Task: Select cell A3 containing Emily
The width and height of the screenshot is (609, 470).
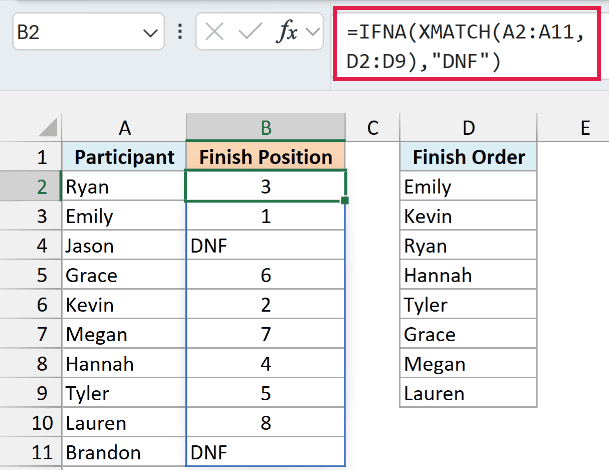Action: click(124, 216)
